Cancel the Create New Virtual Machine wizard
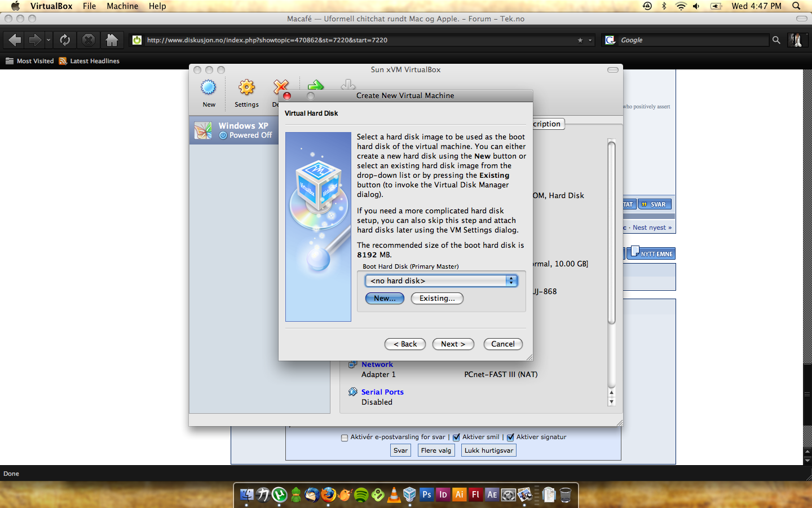The image size is (812, 508). click(503, 344)
